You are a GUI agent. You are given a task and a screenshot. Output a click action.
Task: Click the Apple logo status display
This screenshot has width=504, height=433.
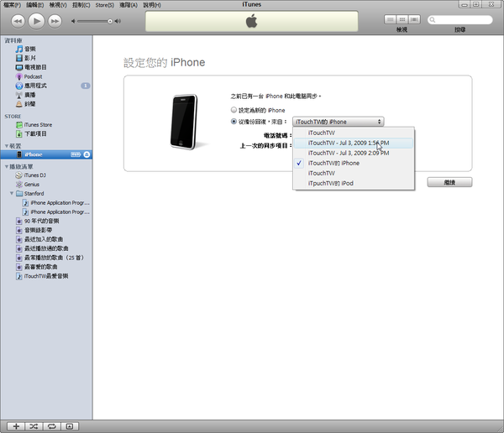tap(252, 21)
